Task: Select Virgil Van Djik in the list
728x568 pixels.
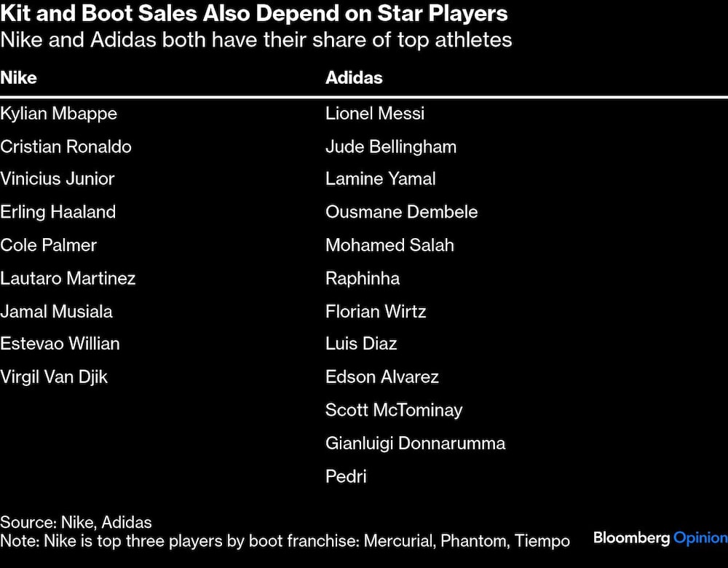Action: pyautogui.click(x=55, y=377)
